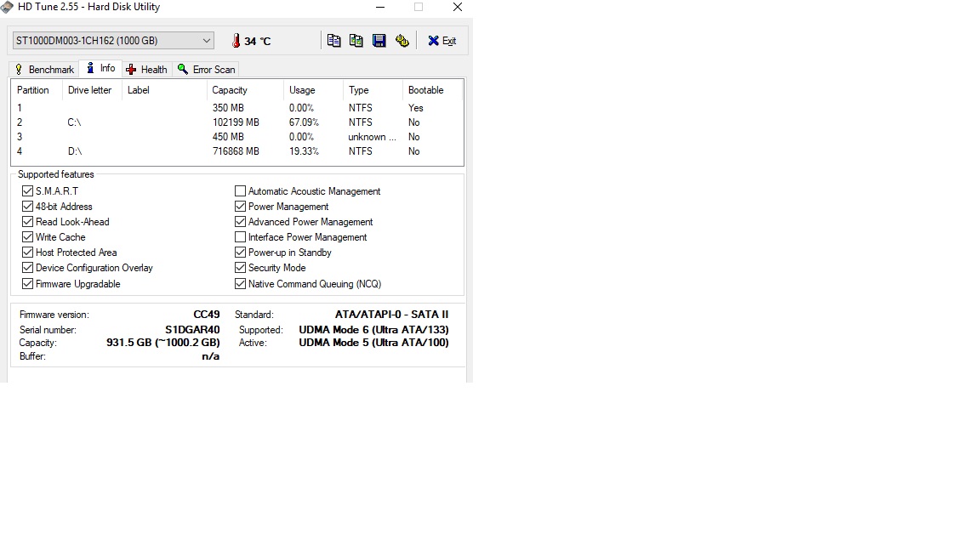This screenshot has height=551, width=980.
Task: Toggle the Write Cache checkbox
Action: [27, 236]
